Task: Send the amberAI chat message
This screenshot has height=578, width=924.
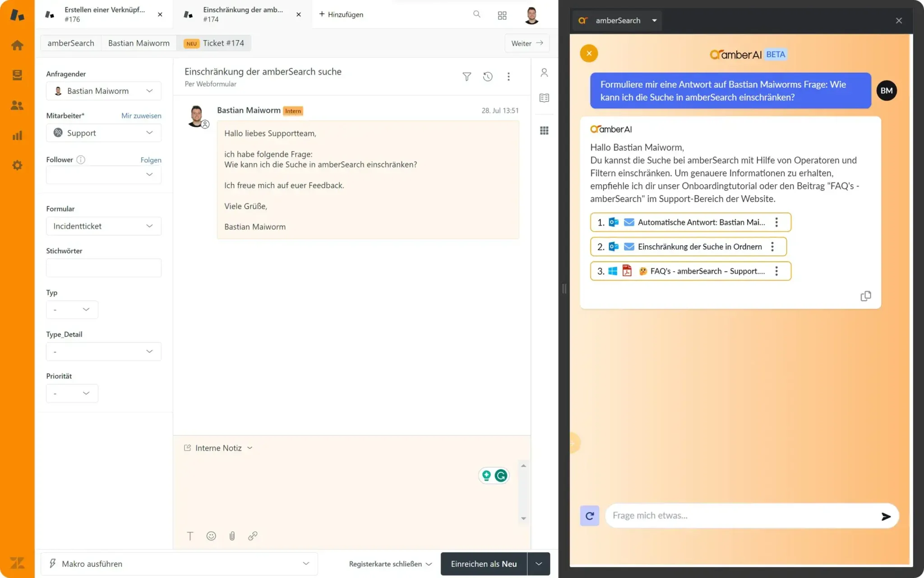Action: (x=886, y=516)
